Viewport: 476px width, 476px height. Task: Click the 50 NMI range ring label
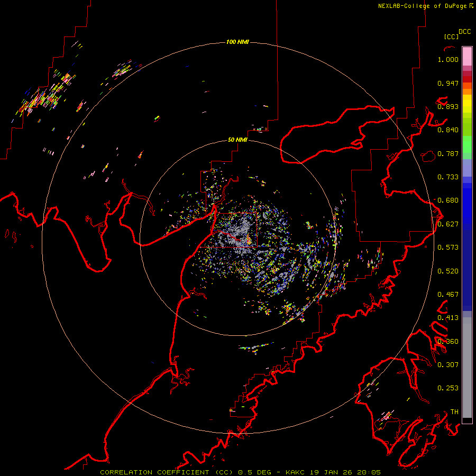pyautogui.click(x=237, y=140)
